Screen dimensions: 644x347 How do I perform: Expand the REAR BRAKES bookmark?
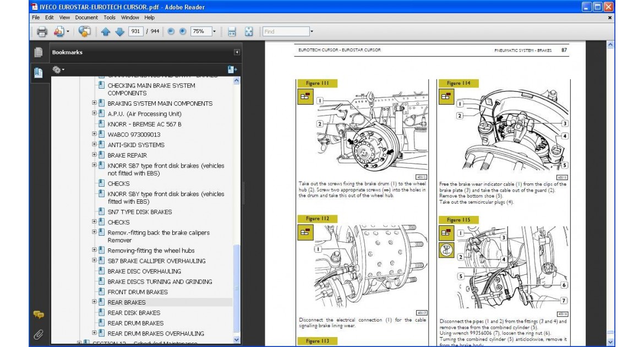click(x=94, y=301)
